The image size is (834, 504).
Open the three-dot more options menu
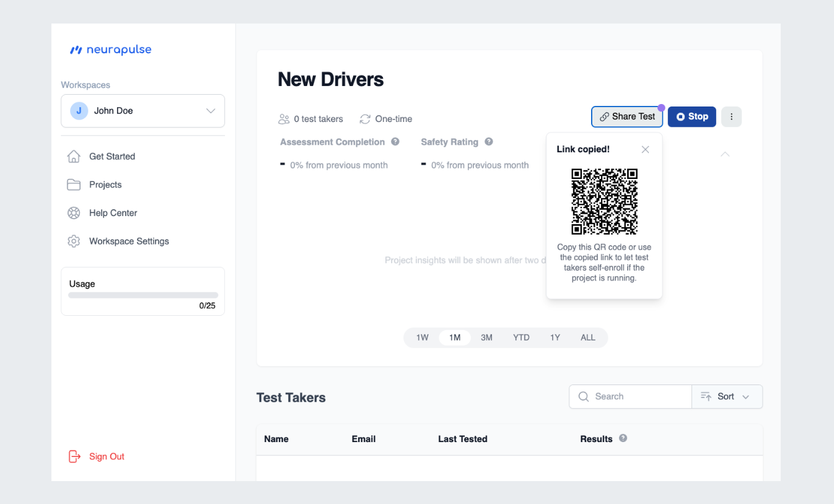coord(732,116)
